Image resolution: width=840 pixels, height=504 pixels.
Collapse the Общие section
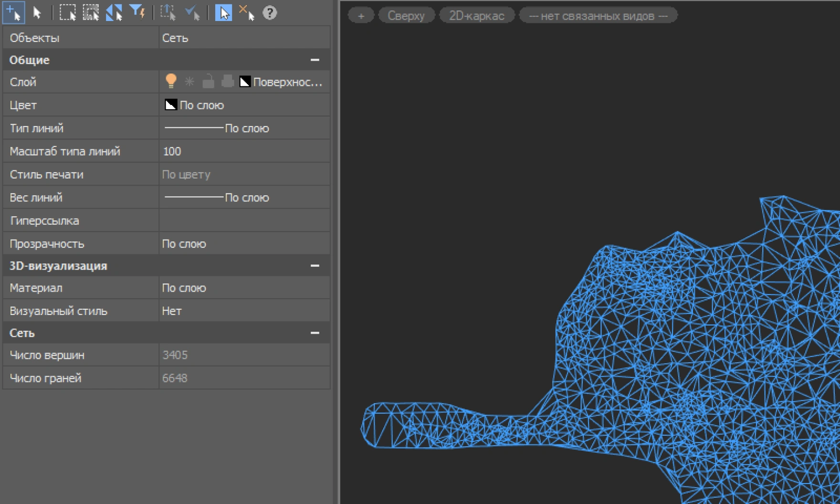315,60
